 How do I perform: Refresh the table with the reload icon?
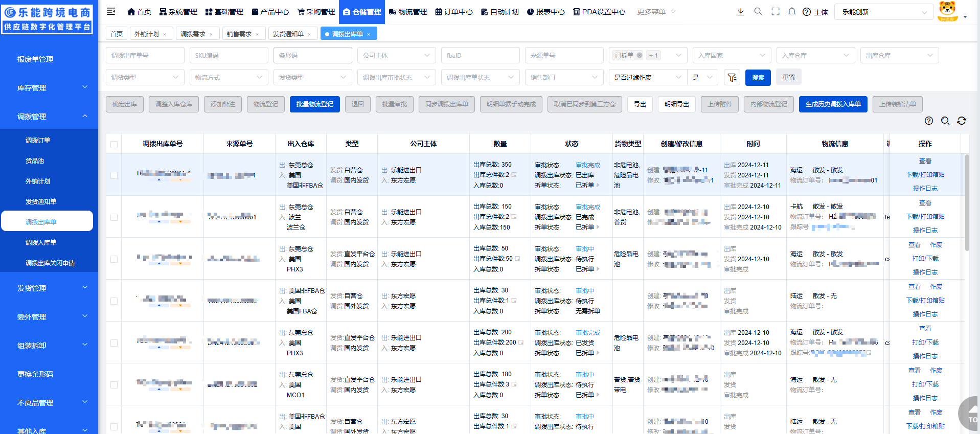[962, 121]
